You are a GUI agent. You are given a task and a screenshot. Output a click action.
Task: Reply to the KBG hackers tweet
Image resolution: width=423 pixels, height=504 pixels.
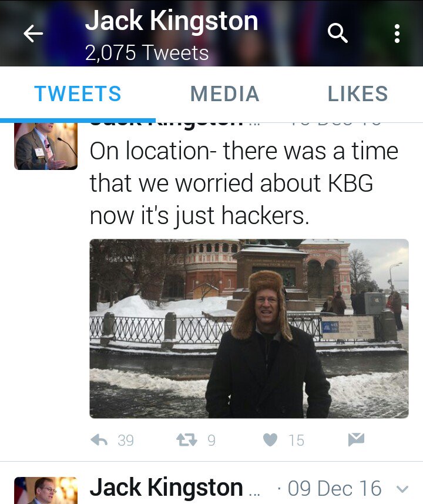tap(99, 440)
